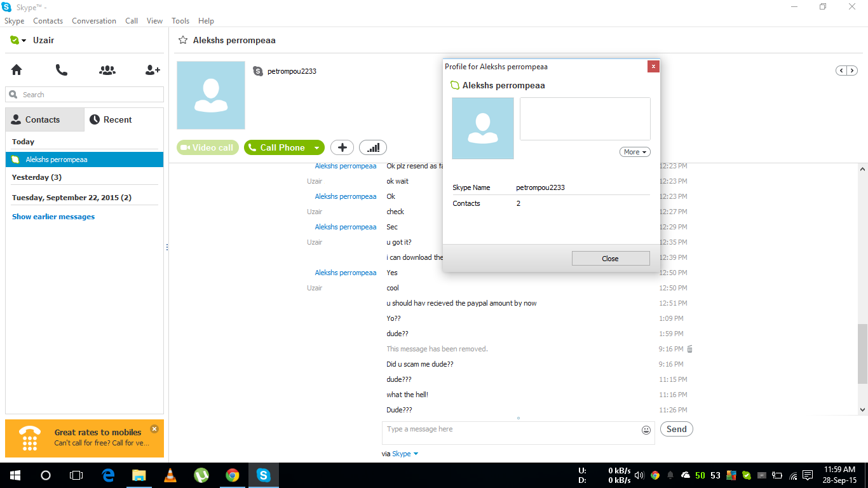
Task: Toggle favorite star for Alekshs perrompeaa
Action: coord(183,40)
